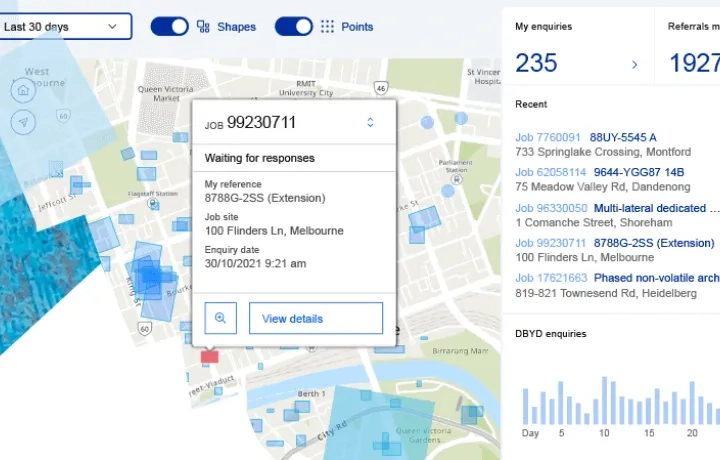Image resolution: width=720 pixels, height=460 pixels.
Task: Click the Points grid icon
Action: click(x=327, y=27)
